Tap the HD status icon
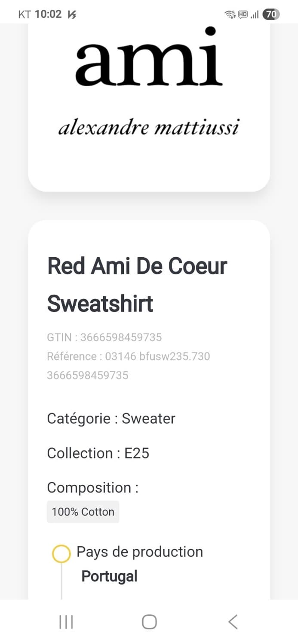The width and height of the screenshot is (298, 644). 243,15
